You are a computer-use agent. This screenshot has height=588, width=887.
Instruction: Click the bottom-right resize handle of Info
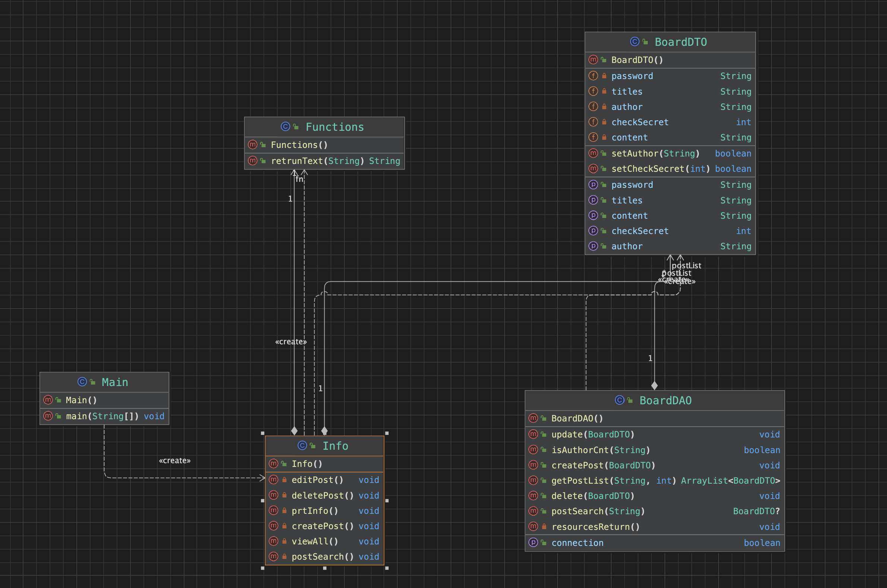point(387,568)
